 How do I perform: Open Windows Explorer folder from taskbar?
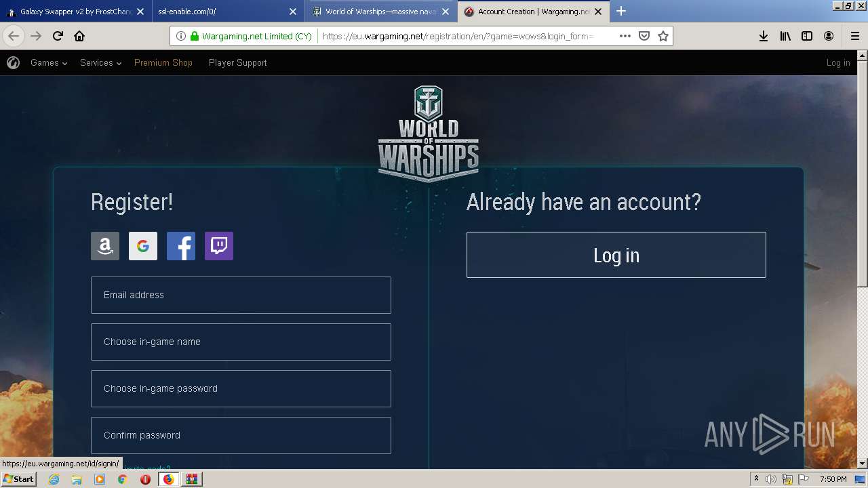77,479
